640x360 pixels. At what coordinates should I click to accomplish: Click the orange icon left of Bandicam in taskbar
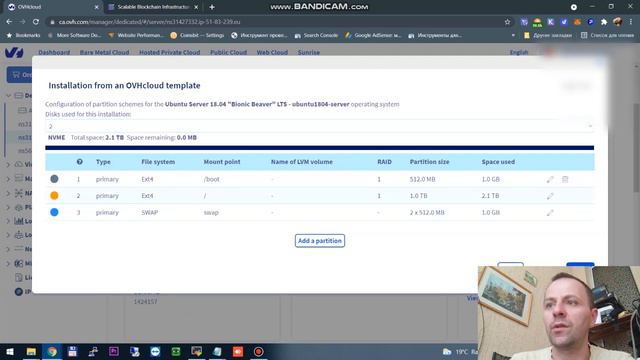click(x=238, y=351)
